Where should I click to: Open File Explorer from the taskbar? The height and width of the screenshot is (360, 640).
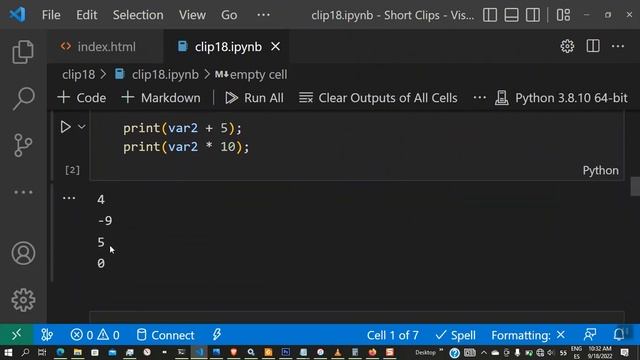pos(78,352)
